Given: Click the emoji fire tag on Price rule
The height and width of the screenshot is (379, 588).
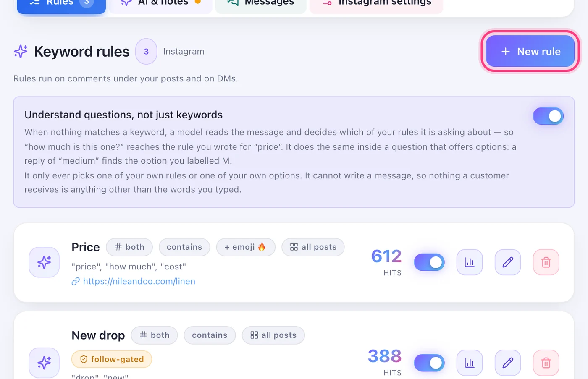Looking at the screenshot, I should click(246, 247).
